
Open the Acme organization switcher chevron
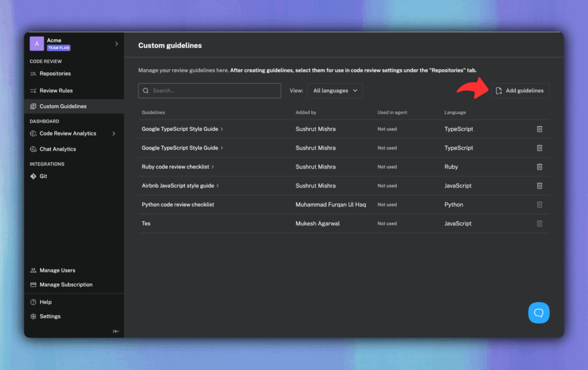pos(117,44)
